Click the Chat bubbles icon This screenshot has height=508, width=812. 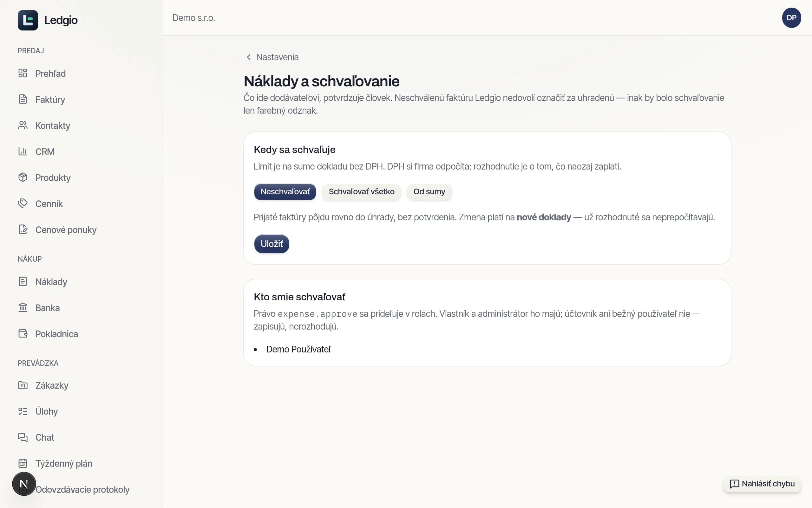[x=23, y=438]
